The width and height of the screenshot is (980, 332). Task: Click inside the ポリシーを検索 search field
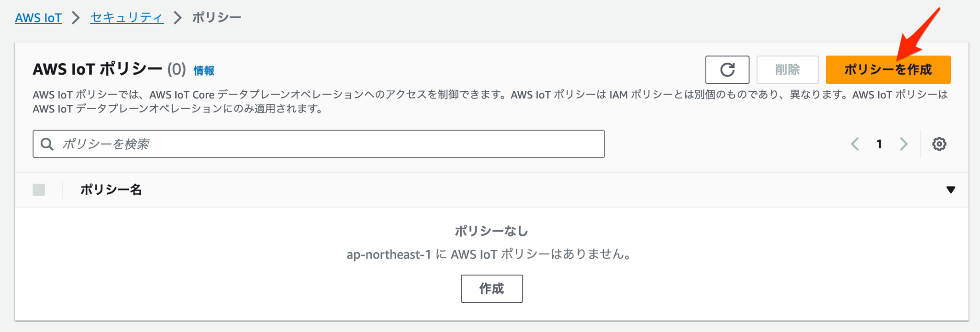(x=191, y=144)
